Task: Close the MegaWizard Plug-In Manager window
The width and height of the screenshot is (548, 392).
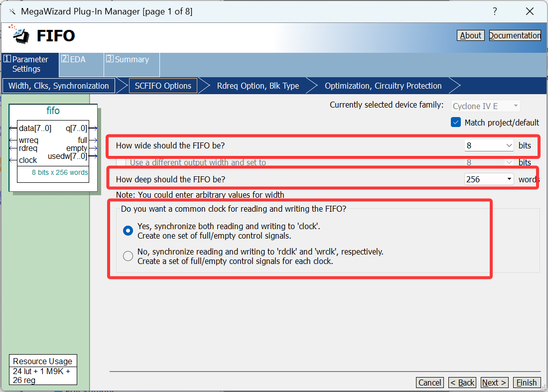Action: 530,11
